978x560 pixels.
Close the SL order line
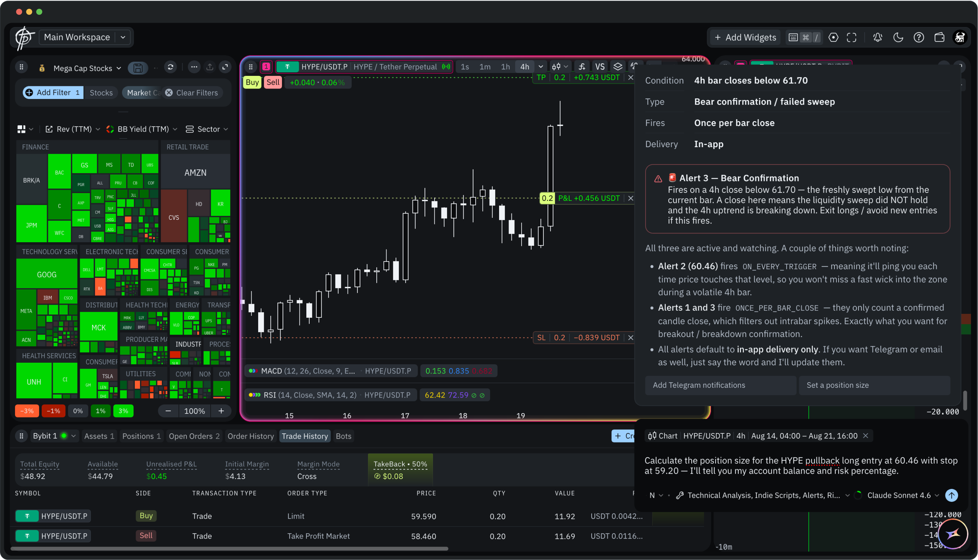pos(631,338)
